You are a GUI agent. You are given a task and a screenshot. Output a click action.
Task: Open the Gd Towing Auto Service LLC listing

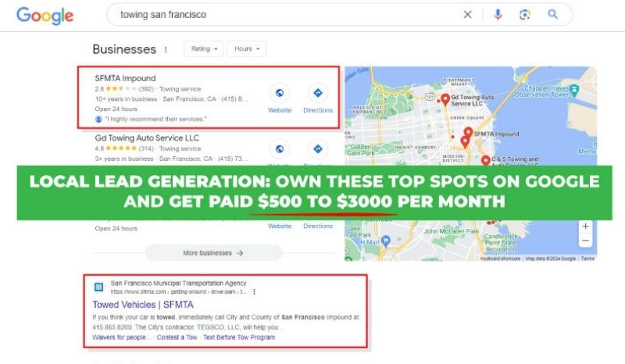[x=147, y=138]
